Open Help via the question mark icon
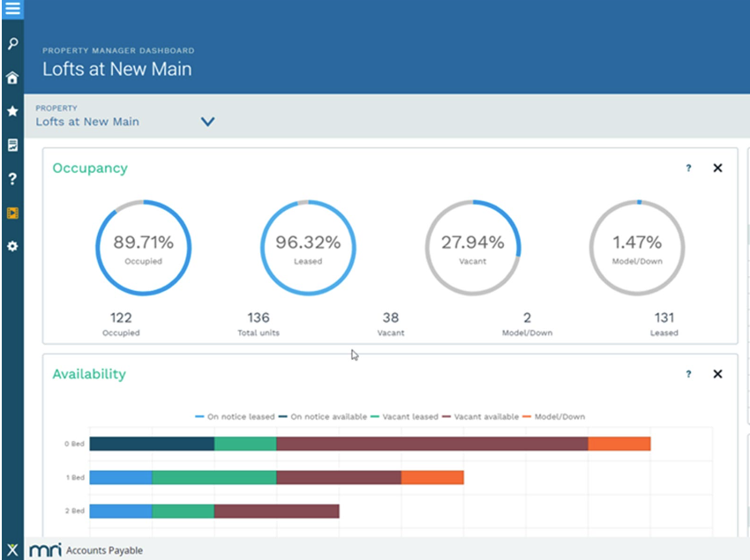The image size is (750, 560). coord(11,179)
